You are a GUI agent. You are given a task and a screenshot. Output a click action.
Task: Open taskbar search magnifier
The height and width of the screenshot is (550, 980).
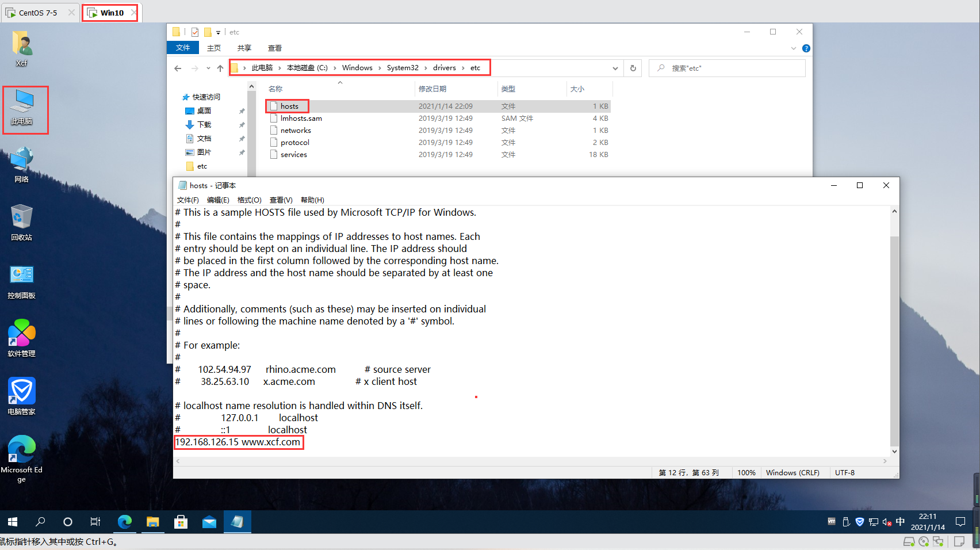tap(40, 522)
